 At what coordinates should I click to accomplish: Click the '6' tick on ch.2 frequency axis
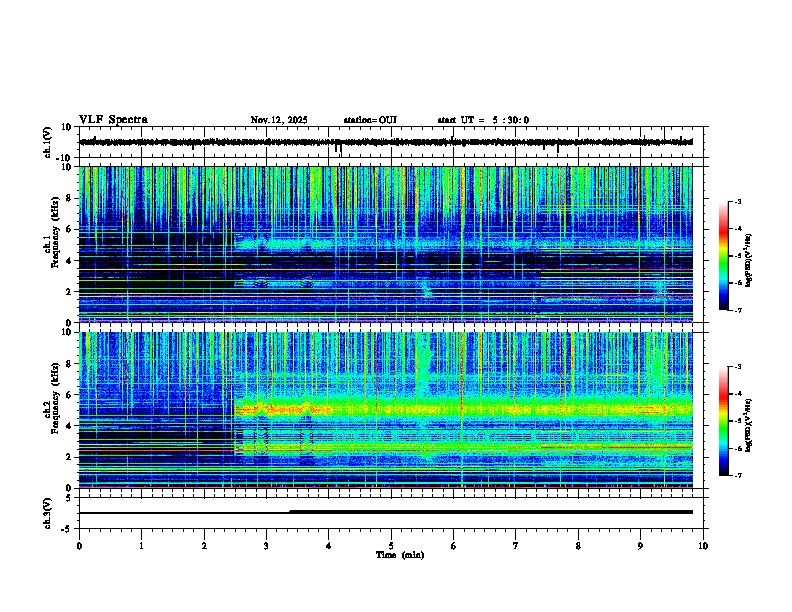(x=69, y=395)
